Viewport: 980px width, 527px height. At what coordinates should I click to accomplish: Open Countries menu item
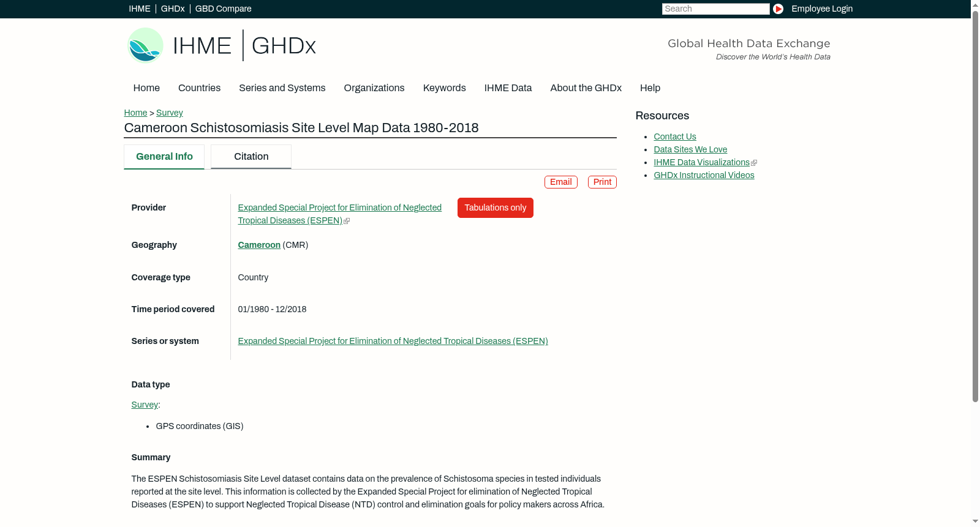[199, 88]
